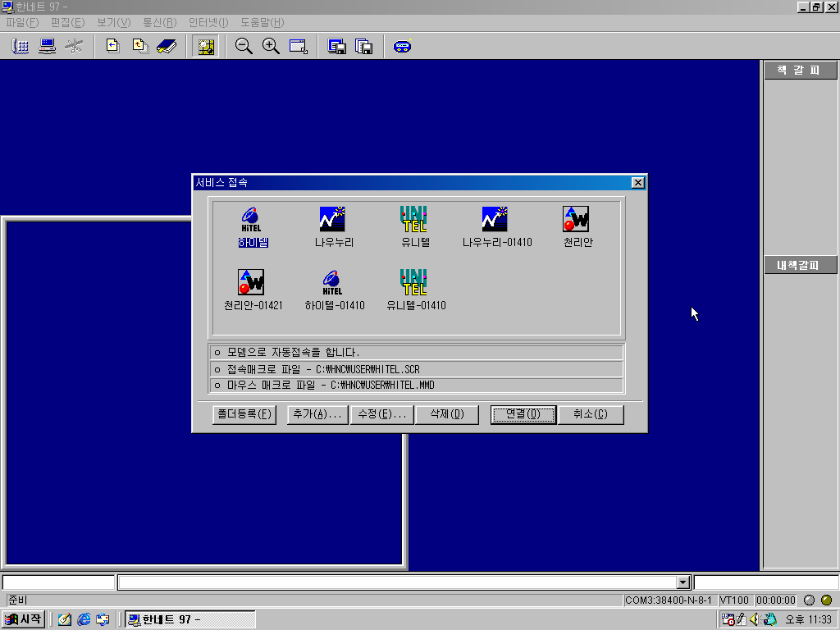Click the page with red up arrow icon
Screen dimensions: 840x630
tap(140, 46)
